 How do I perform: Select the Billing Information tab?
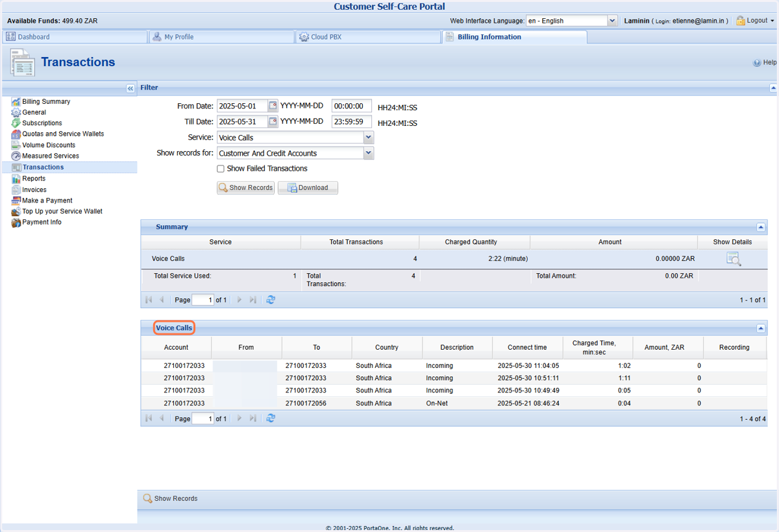pyautogui.click(x=515, y=37)
